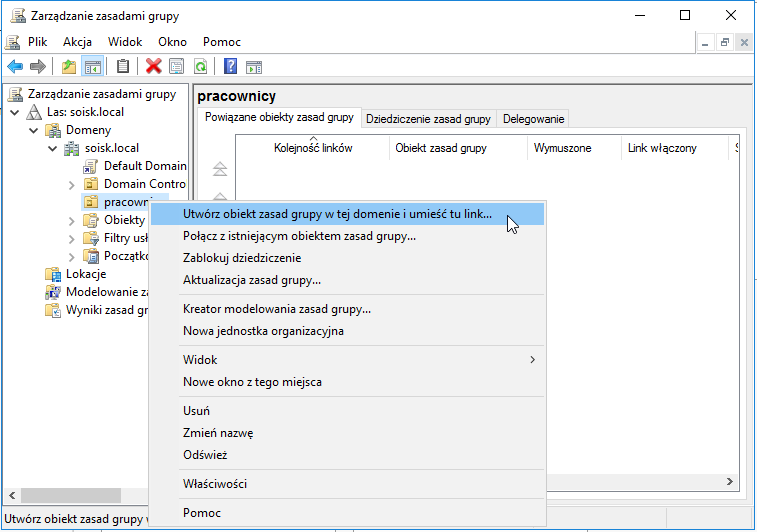The height and width of the screenshot is (532, 757).
Task: Collapse the soisk.local domain node
Action: [x=53, y=148]
